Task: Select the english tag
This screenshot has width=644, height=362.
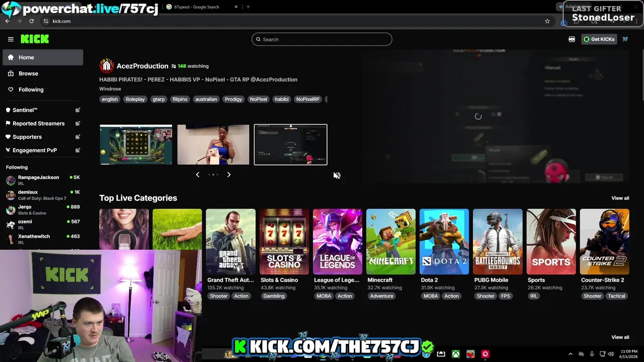Action: pyautogui.click(x=110, y=99)
